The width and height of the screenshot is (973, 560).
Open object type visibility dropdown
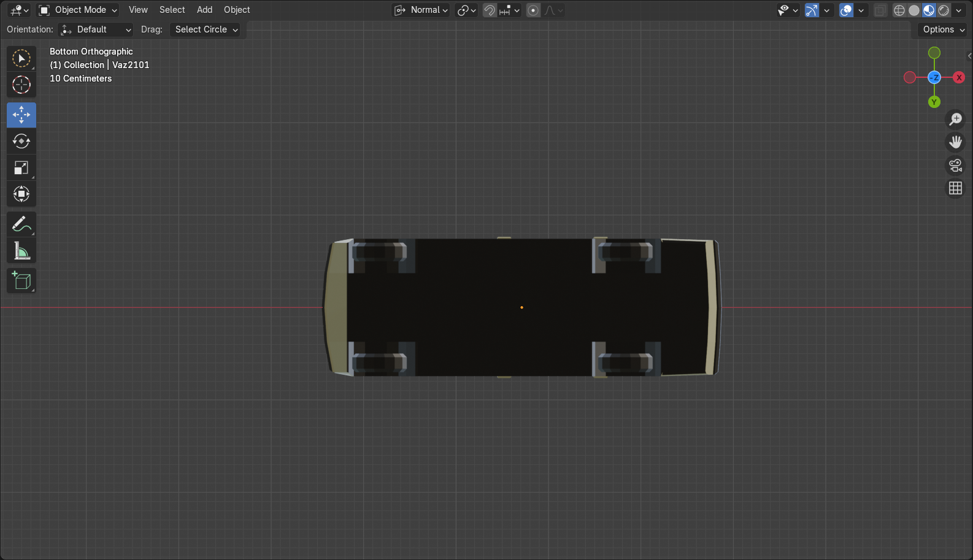[x=787, y=10]
